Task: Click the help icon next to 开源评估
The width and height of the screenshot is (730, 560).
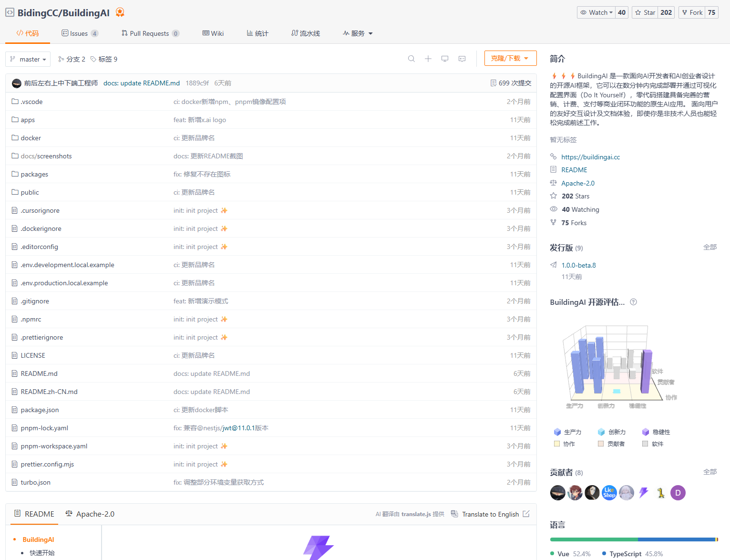Action: click(634, 302)
